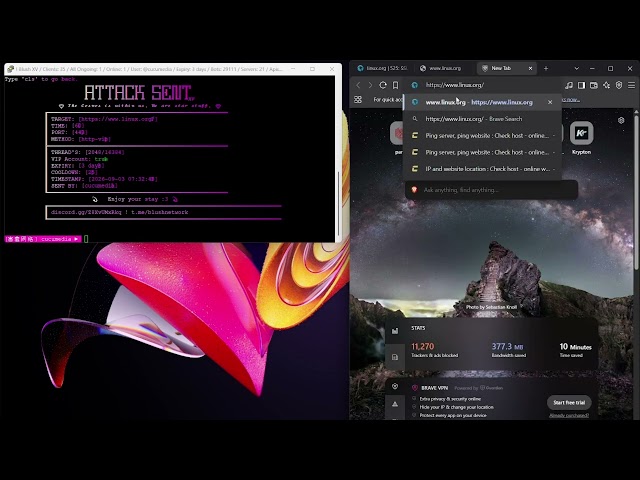
Task: Open the Leo AI sparkle icon
Action: tap(607, 85)
